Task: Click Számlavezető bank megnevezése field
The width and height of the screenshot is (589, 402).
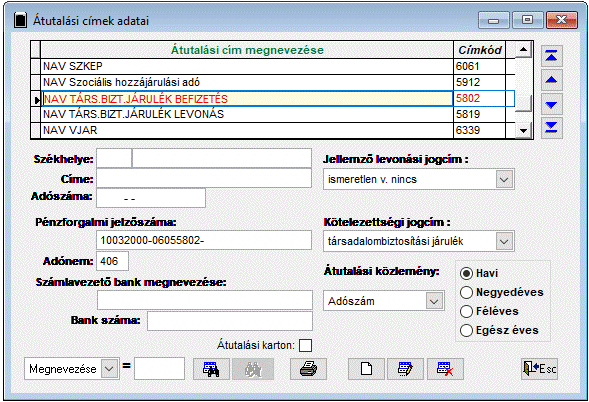Action: point(205,300)
